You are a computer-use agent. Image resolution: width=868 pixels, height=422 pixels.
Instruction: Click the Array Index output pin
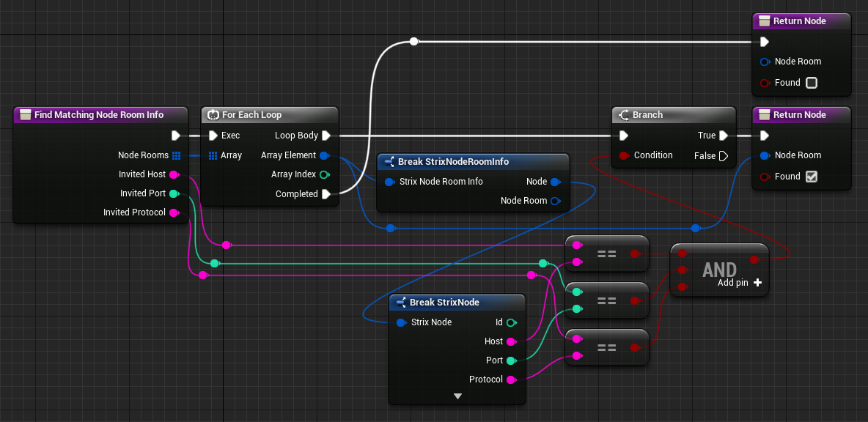coord(325,175)
